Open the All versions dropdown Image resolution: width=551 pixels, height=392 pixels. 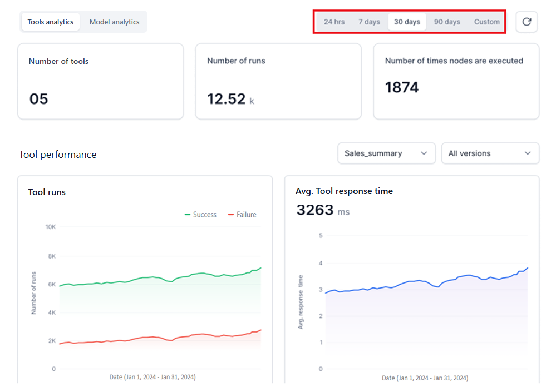pos(490,153)
